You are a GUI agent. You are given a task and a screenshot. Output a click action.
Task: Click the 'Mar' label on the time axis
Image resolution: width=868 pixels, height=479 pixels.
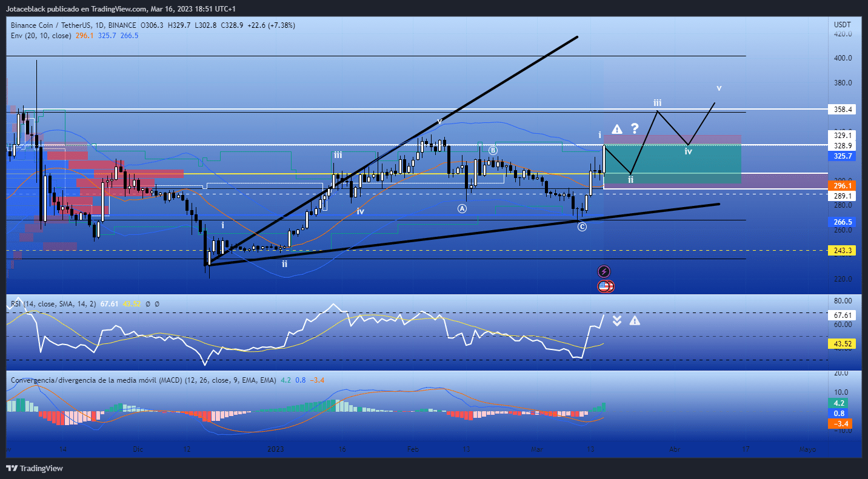click(537, 449)
